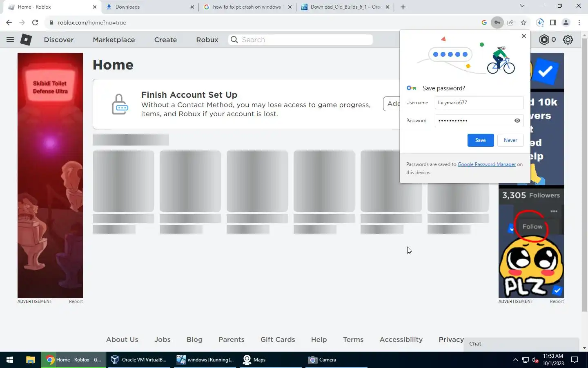This screenshot has width=588, height=368.
Task: Go back with the browser arrow
Action: pos(9,22)
